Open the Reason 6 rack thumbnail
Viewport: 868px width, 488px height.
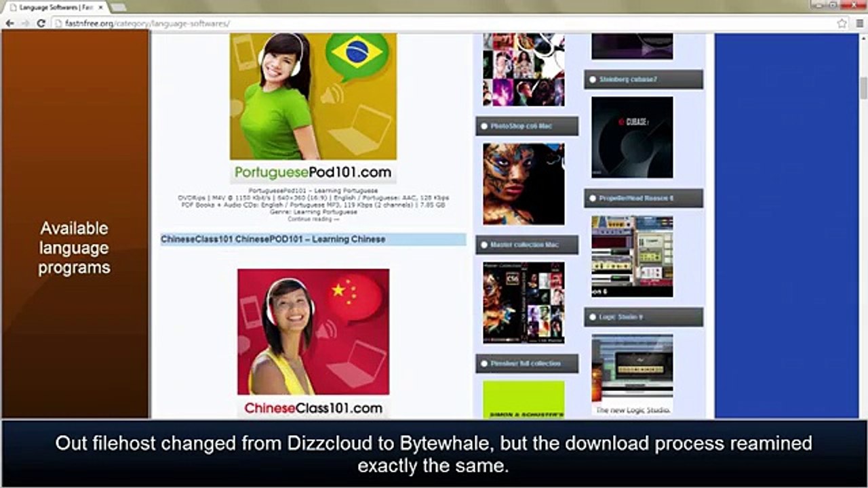633,256
